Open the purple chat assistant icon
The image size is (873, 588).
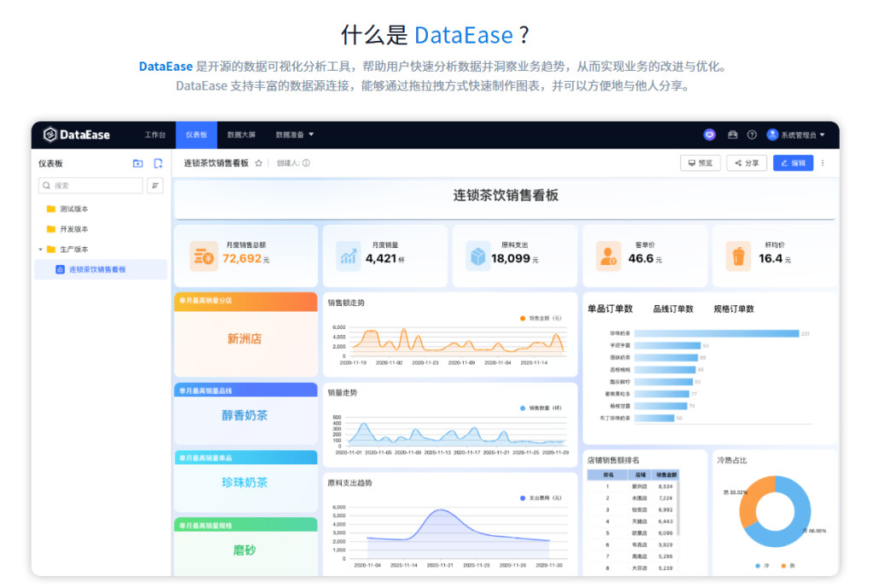click(x=709, y=135)
